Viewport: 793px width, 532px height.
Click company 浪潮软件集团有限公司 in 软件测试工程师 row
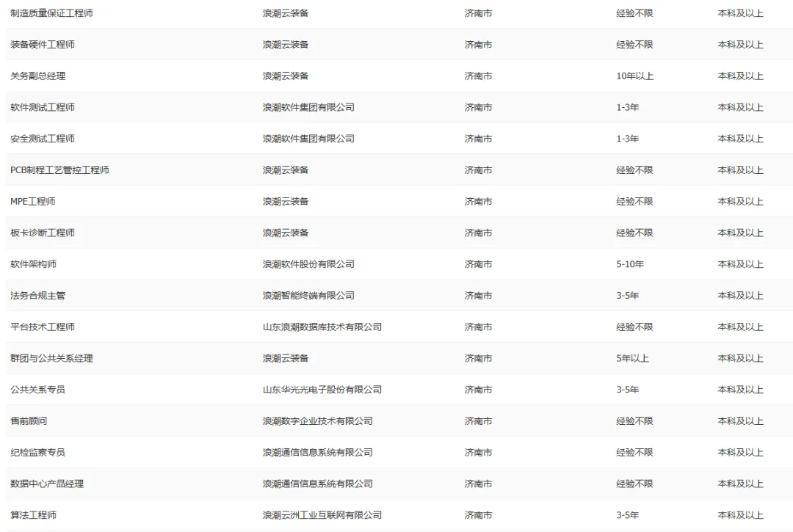[x=308, y=107]
